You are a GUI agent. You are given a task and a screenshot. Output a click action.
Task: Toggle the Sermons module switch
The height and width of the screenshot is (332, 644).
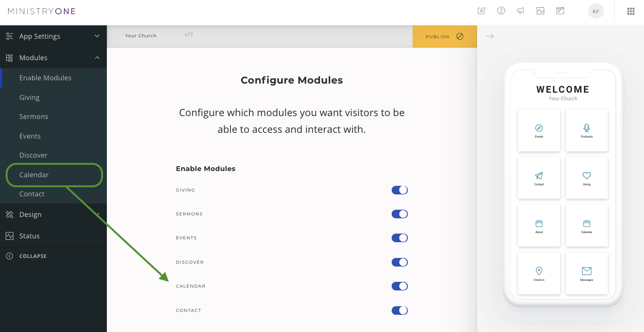coord(400,214)
